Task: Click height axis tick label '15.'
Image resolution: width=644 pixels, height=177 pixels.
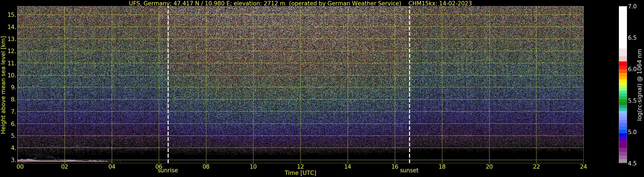Action: coord(12,15)
